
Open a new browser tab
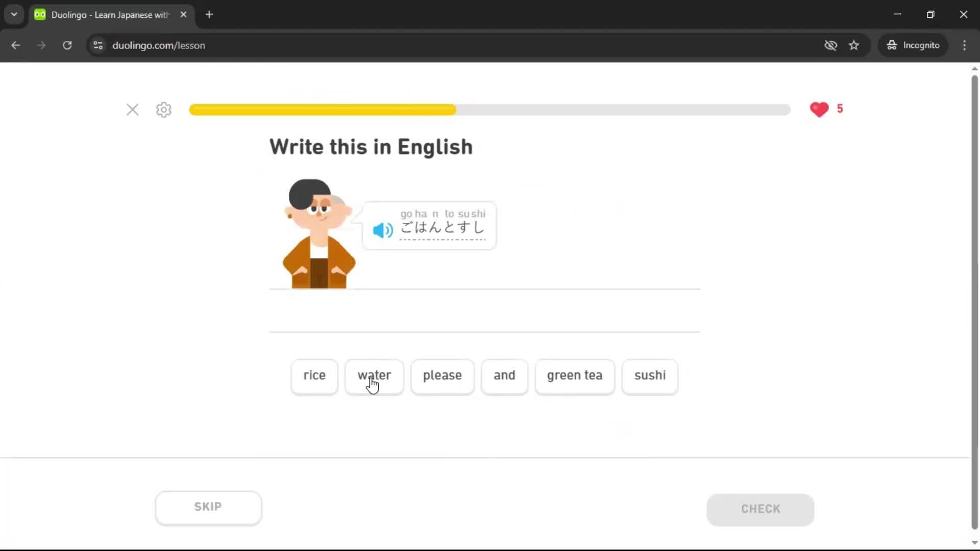click(x=209, y=15)
